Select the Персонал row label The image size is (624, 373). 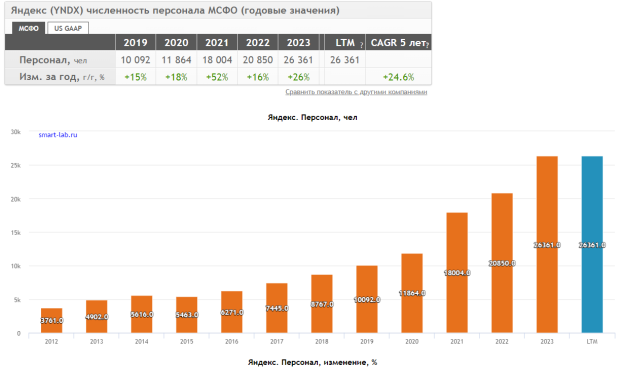click(53, 60)
